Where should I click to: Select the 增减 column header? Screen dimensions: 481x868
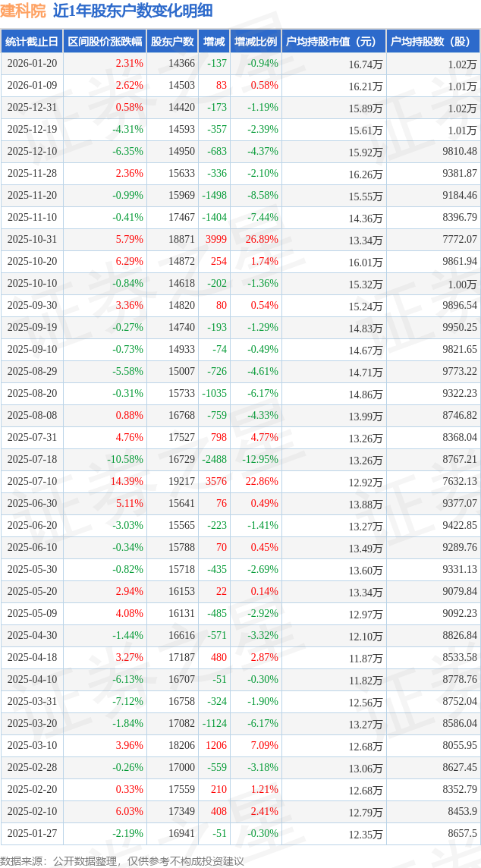(x=215, y=42)
